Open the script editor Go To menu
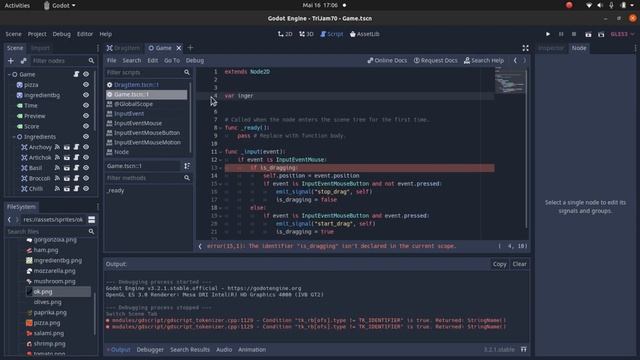Viewport: 640px width, 360px height. (x=172, y=60)
